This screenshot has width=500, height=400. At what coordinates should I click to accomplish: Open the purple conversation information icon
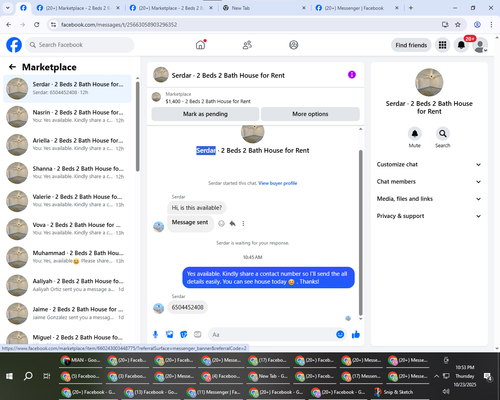pyautogui.click(x=352, y=75)
